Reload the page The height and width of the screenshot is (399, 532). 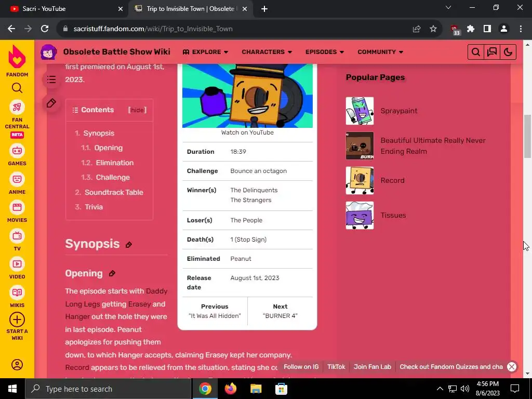pyautogui.click(x=45, y=29)
